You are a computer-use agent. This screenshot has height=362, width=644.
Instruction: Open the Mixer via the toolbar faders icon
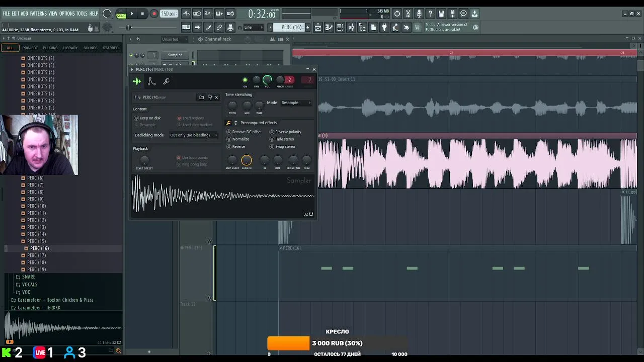pyautogui.click(x=351, y=27)
